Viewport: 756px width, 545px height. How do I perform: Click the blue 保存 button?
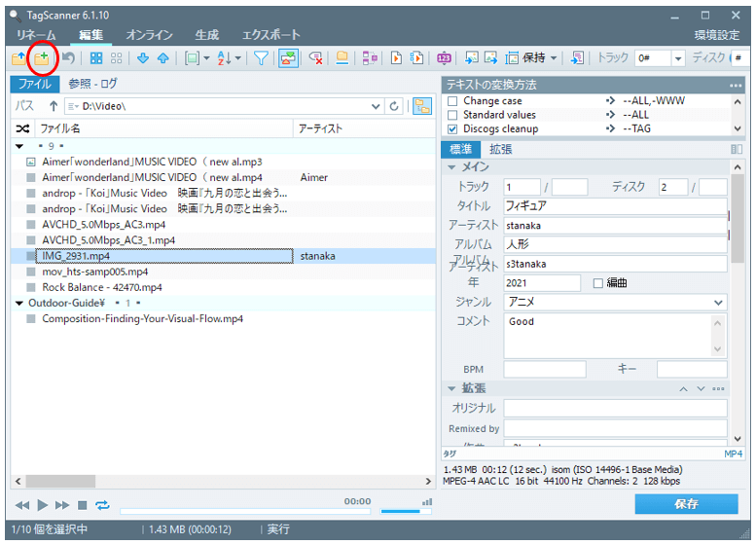[686, 504]
